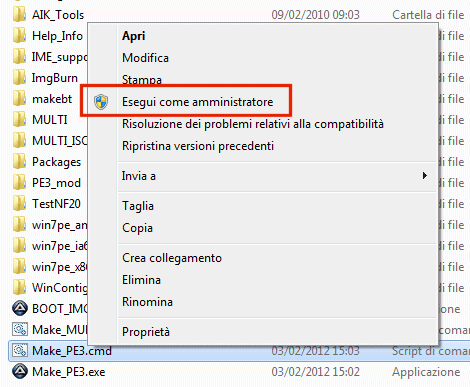Select Modifica in the context menu
Image resolution: width=470 pixels, height=387 pixels.
(145, 58)
